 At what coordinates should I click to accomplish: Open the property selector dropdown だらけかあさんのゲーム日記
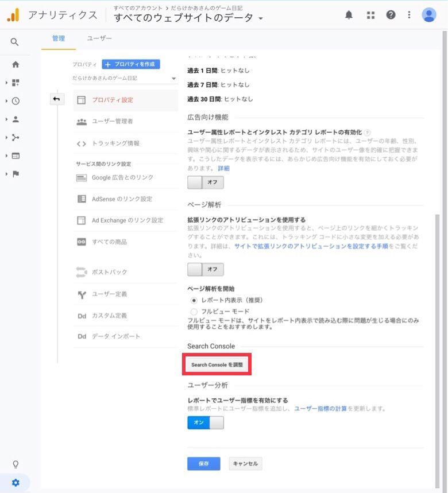[124, 78]
